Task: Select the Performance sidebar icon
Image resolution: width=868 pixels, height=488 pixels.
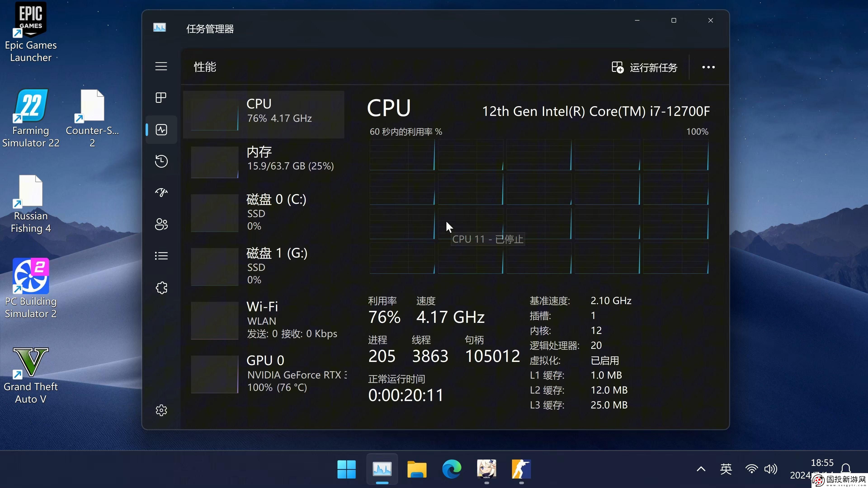Action: (161, 130)
